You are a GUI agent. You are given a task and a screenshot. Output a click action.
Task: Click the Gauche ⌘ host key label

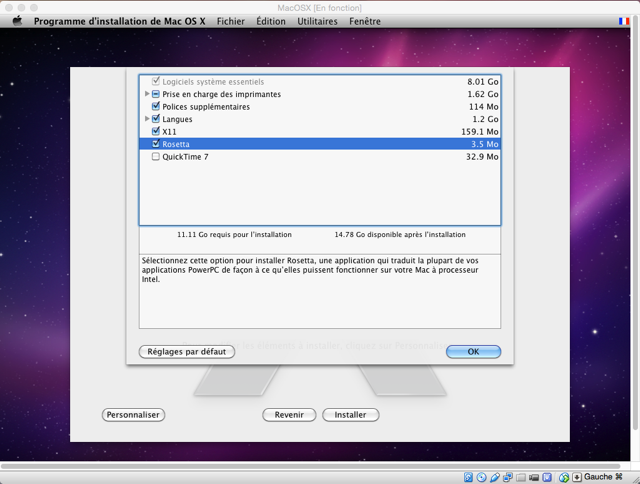tap(603, 477)
